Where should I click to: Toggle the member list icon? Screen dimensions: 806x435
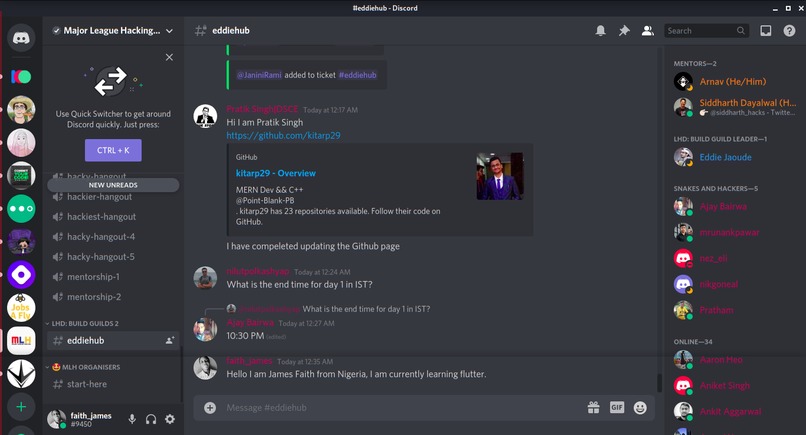pyautogui.click(x=648, y=31)
